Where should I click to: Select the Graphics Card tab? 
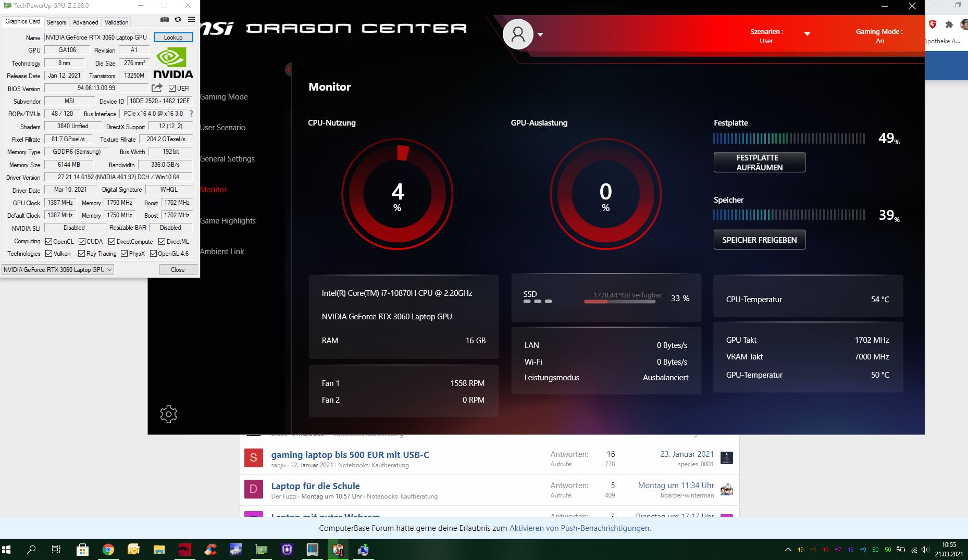(22, 21)
